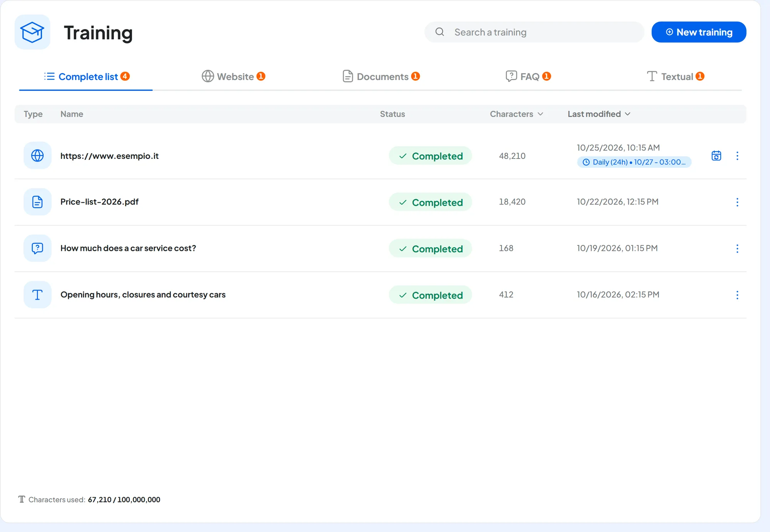Viewport: 770px width, 532px height.
Task: Sort by Characters column
Action: tap(516, 114)
